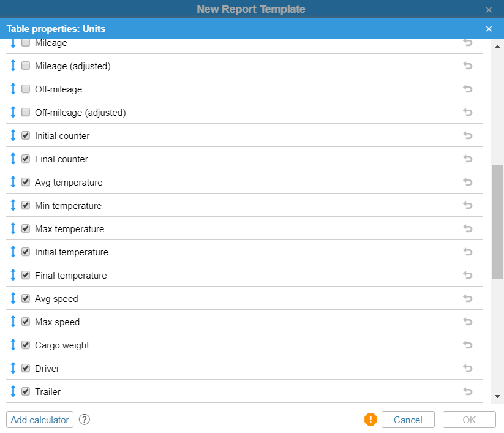Disable the Avg temperature checkbox
This screenshot has height=433, width=504.
point(26,182)
